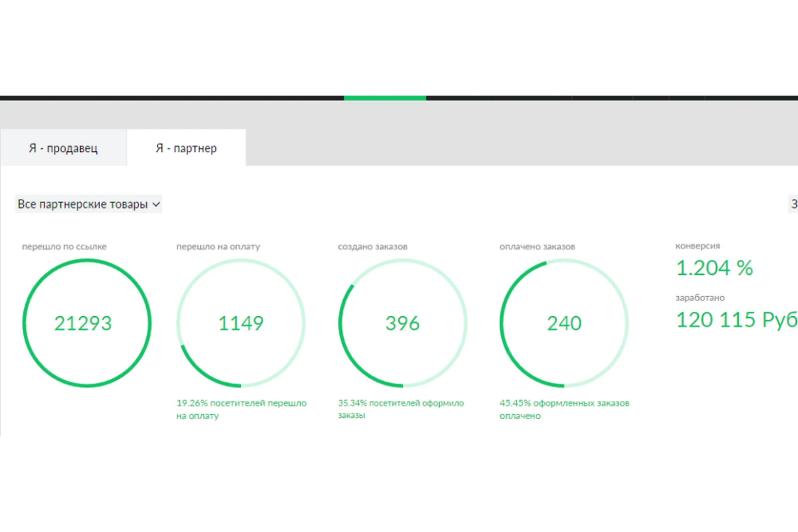Select the "Я - партнер" tab
Image resolution: width=798 pixels, height=532 pixels.
click(x=186, y=148)
